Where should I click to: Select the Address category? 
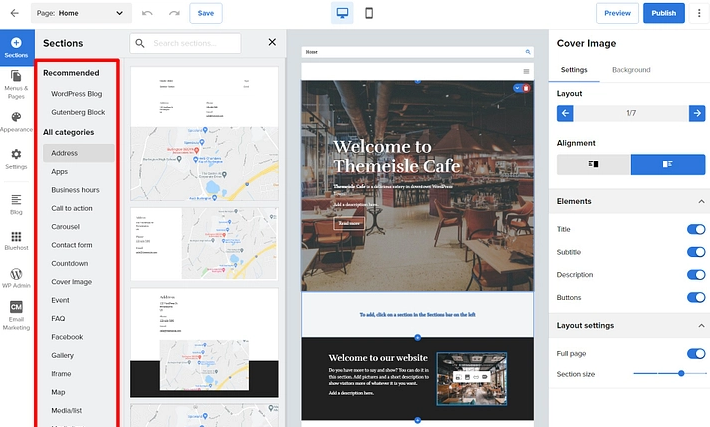(x=79, y=153)
